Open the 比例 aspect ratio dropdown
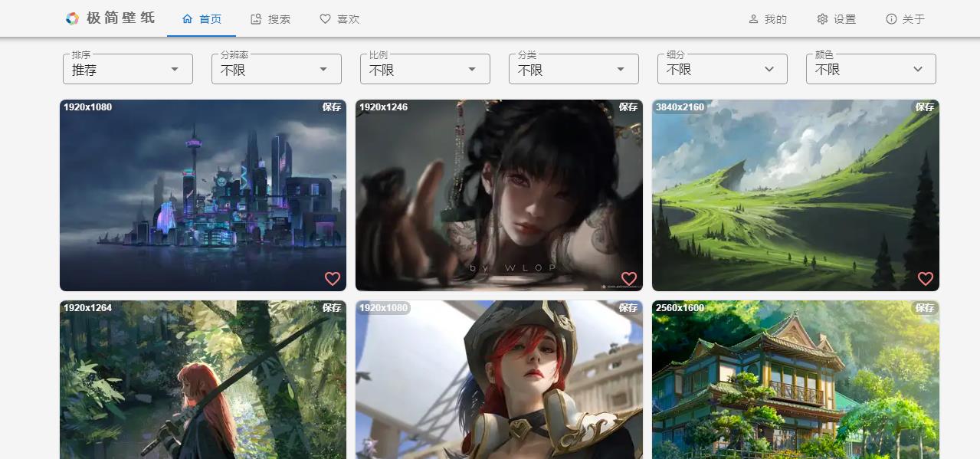The image size is (980, 459). pyautogui.click(x=424, y=69)
